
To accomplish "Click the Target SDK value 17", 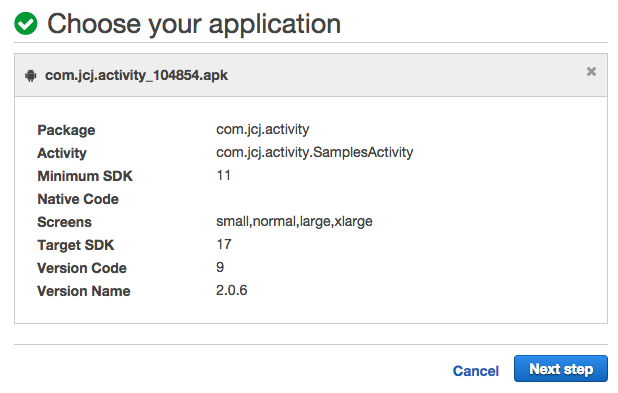I will [224, 244].
